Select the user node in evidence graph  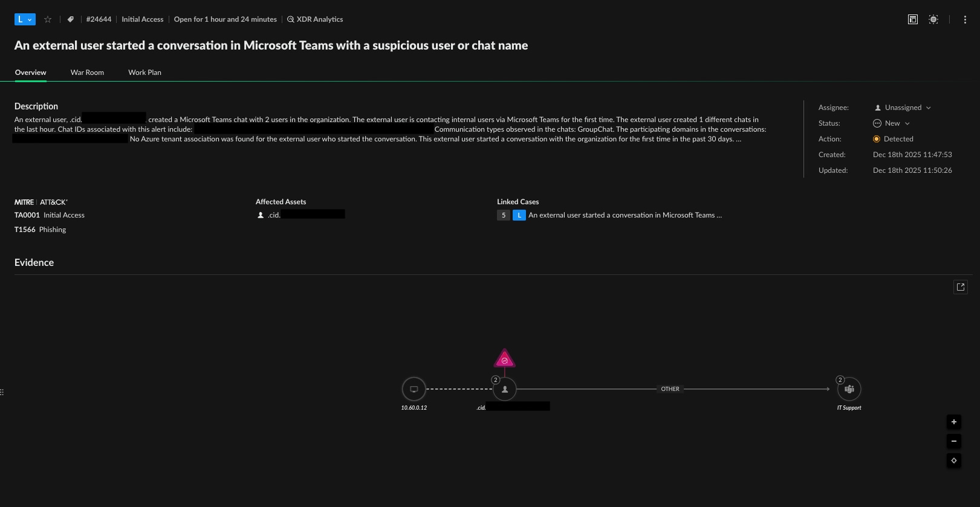(x=505, y=389)
